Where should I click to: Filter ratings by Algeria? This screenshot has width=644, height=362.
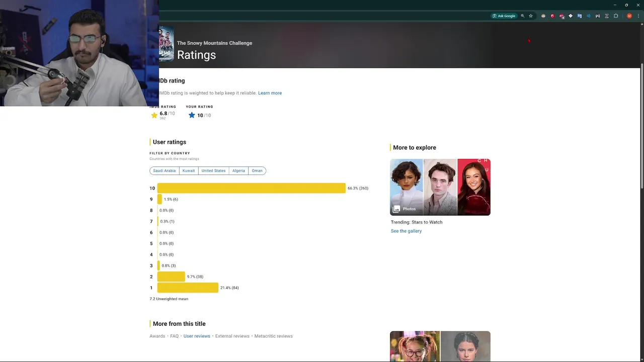click(238, 171)
